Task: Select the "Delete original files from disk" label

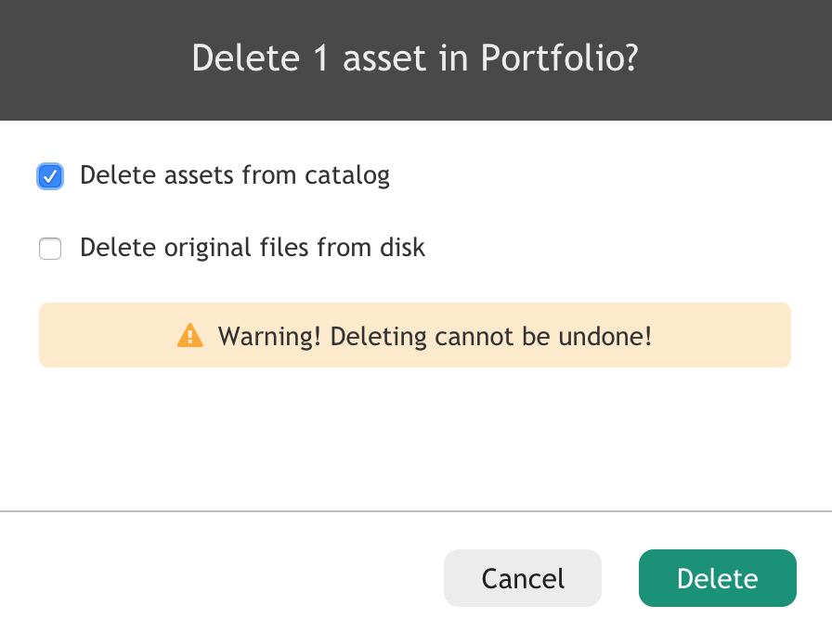Action: point(253,248)
